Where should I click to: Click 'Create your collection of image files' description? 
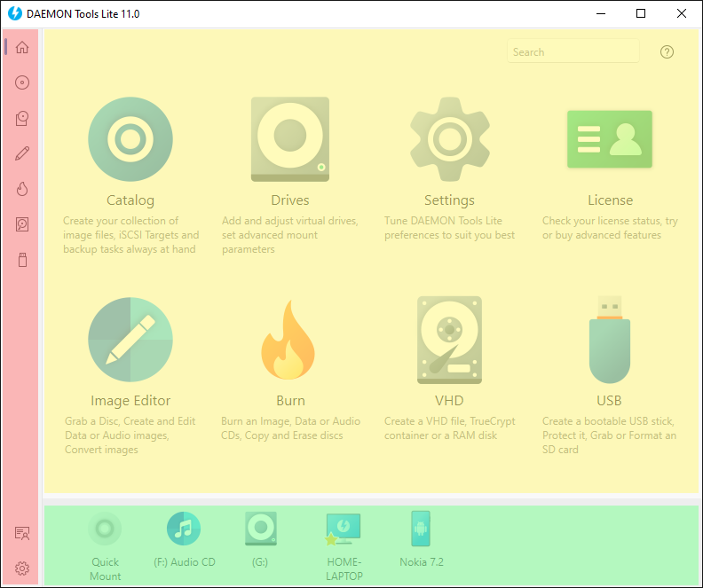coord(130,235)
